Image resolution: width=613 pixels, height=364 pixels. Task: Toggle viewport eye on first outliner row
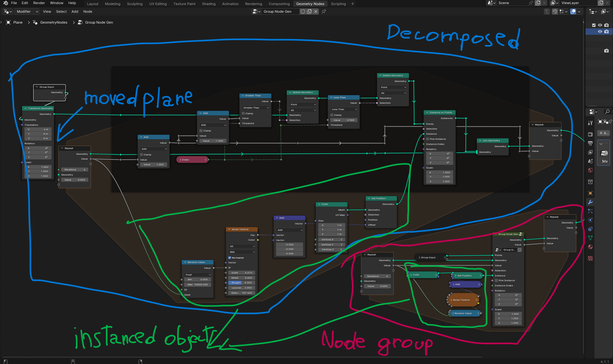point(600,25)
